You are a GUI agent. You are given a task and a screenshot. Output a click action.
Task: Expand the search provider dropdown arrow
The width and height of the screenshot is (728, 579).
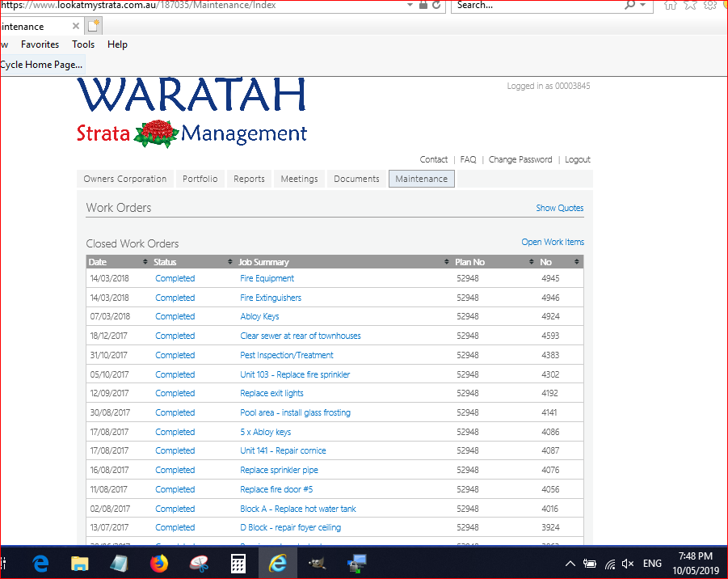click(x=643, y=5)
